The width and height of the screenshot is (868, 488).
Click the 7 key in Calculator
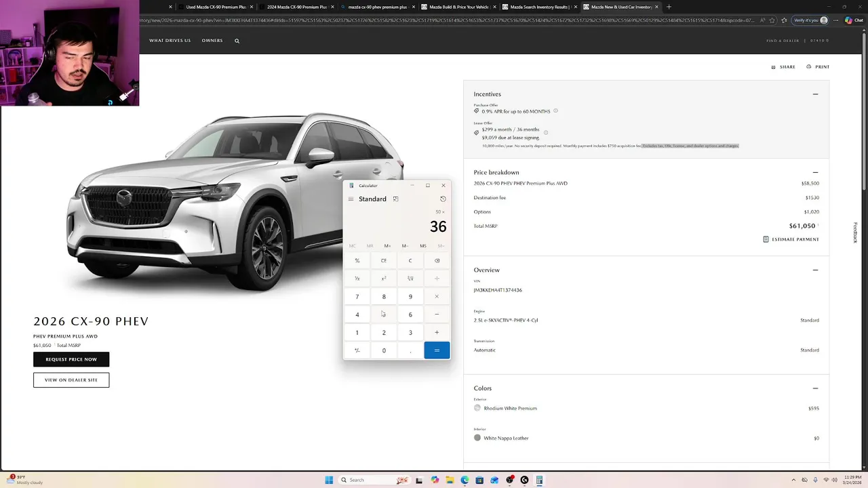click(x=357, y=296)
